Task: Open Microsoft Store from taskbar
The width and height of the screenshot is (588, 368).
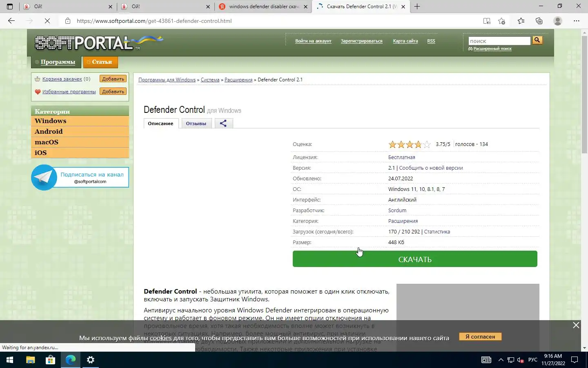Action: 50,360
